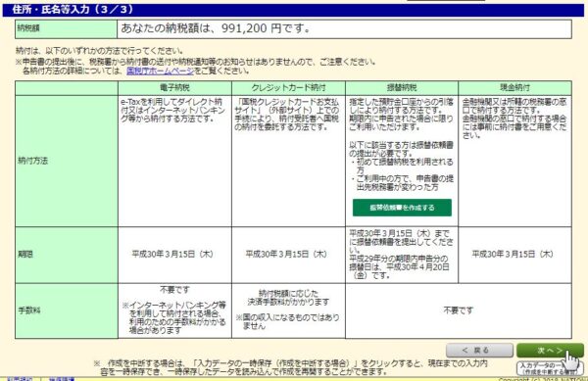
Task: Click the 手数料 row label
Action: 67,310
